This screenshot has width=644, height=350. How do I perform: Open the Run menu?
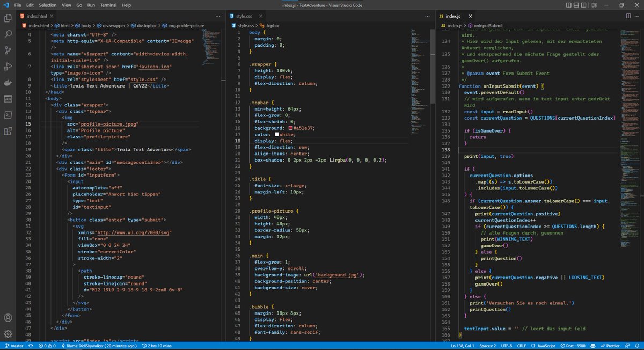[x=91, y=5]
